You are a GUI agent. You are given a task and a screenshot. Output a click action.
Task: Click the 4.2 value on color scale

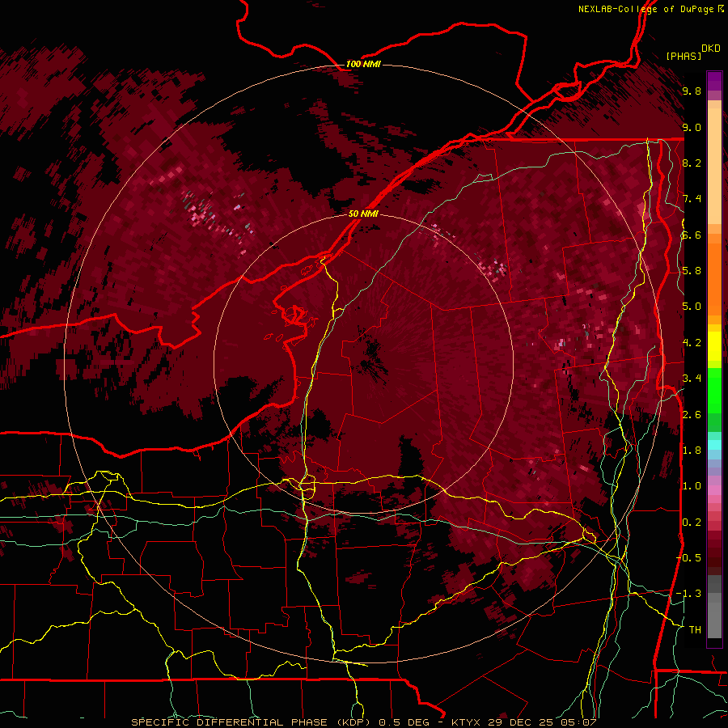click(x=692, y=343)
